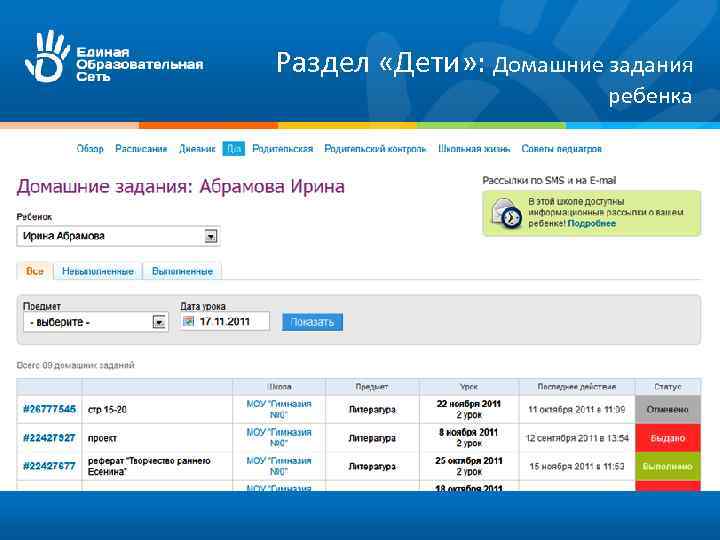Open the Дневник menu item
720x540 pixels.
[197, 149]
